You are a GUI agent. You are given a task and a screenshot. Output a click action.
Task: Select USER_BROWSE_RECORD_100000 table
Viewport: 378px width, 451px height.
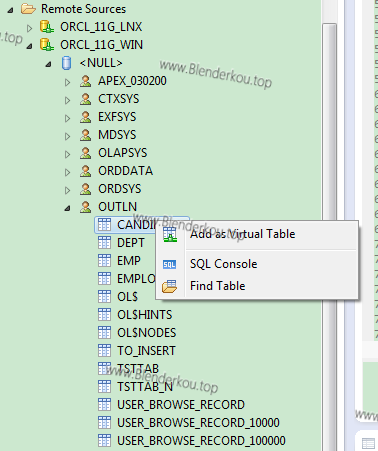tap(201, 441)
